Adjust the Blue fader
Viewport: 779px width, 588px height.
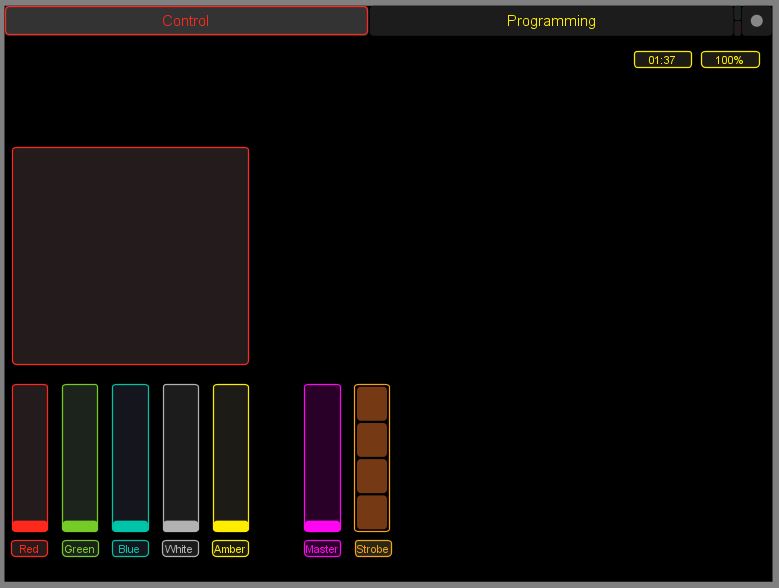pyautogui.click(x=130, y=458)
